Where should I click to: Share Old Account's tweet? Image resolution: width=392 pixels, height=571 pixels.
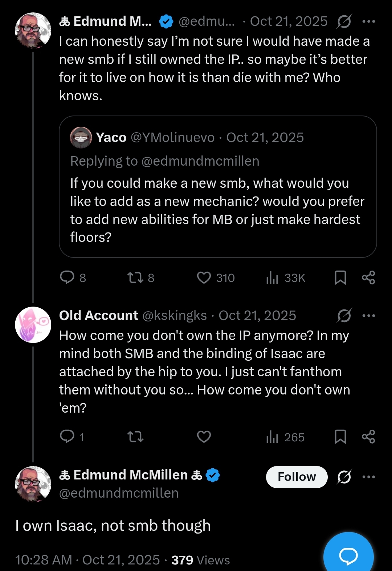tap(368, 437)
